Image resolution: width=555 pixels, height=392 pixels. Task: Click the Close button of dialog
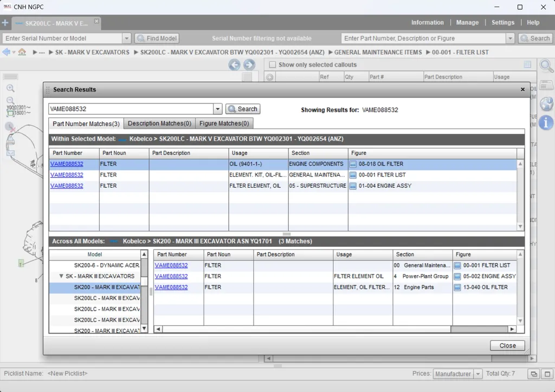point(507,345)
